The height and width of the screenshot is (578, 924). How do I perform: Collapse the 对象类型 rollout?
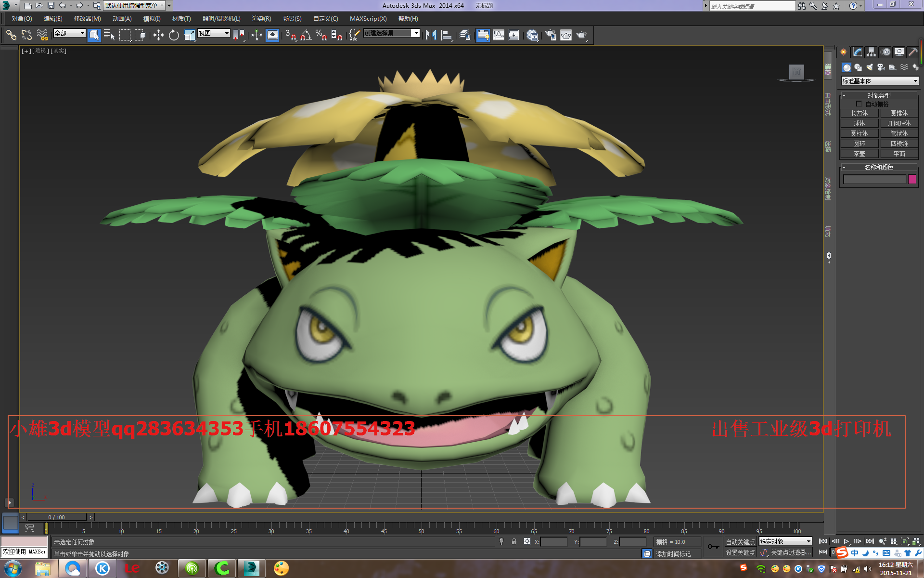pos(879,95)
